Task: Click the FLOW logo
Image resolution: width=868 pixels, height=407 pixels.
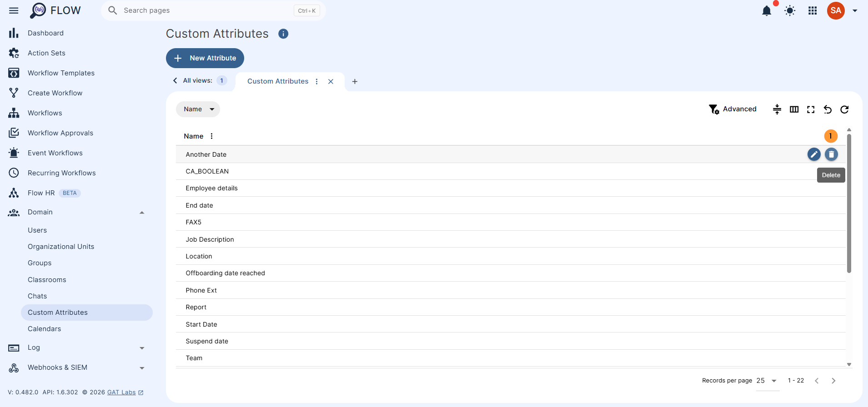Action: [x=55, y=10]
